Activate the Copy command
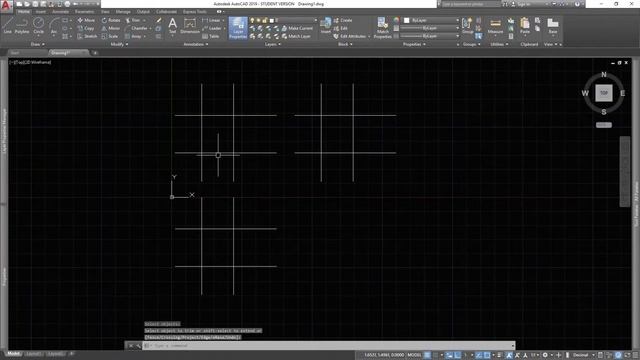Screen dimensions: 640x360 coord(86,28)
